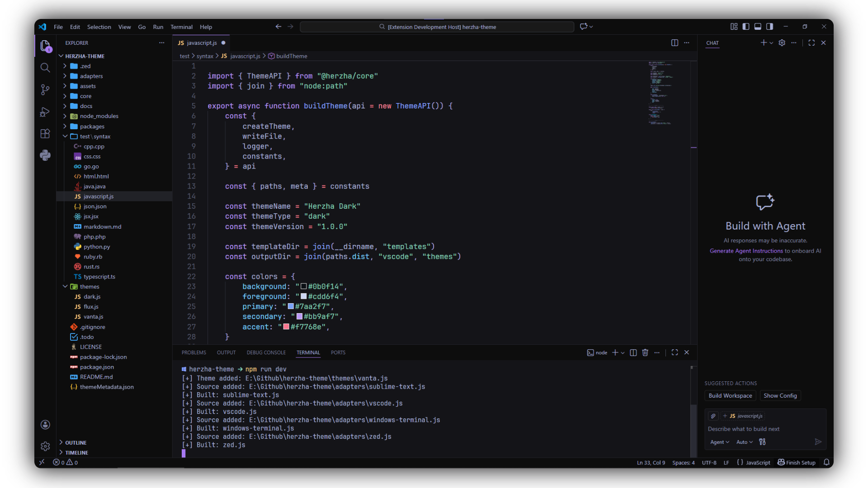The height and width of the screenshot is (488, 868).
Task: Click the Build Workspace button
Action: tap(730, 396)
